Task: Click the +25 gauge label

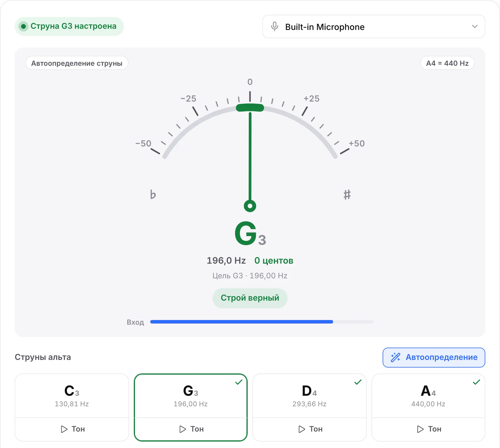Action: [x=311, y=99]
